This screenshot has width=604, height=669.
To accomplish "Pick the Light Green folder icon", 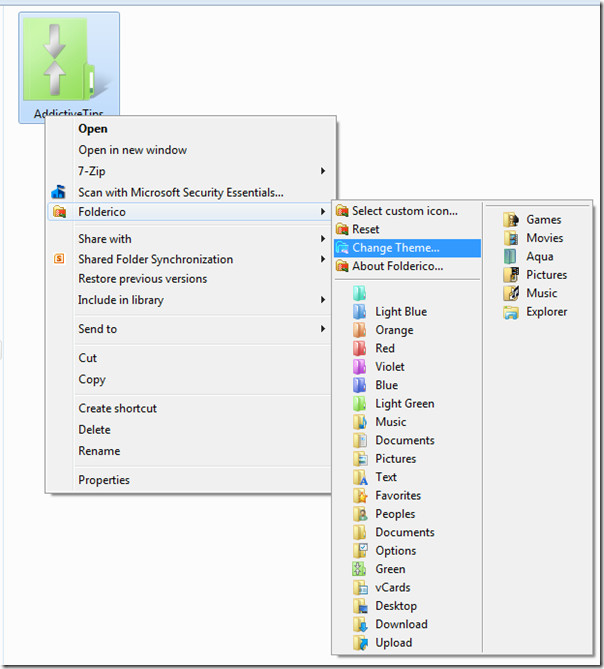I will click(x=360, y=403).
